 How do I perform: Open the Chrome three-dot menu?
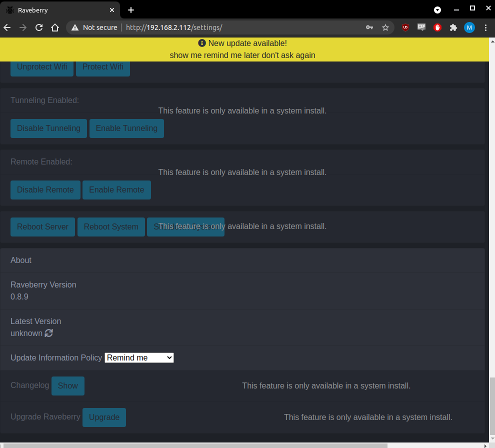pyautogui.click(x=485, y=28)
